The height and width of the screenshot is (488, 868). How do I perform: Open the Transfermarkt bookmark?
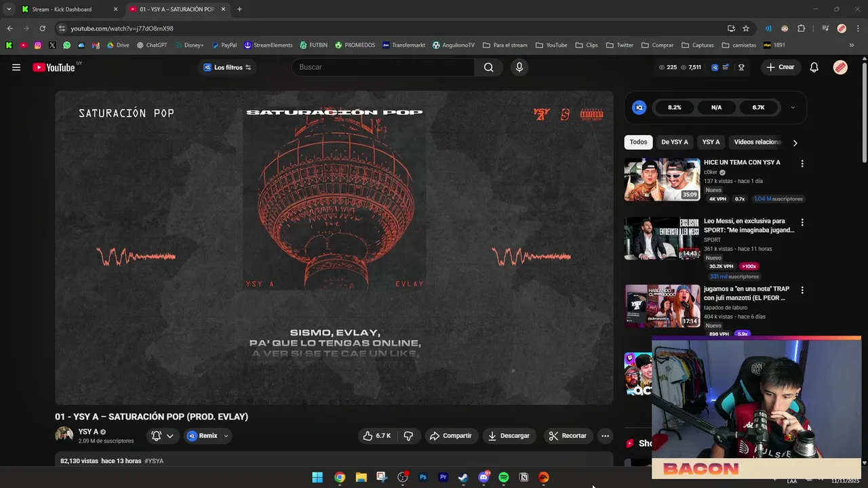[x=403, y=45]
